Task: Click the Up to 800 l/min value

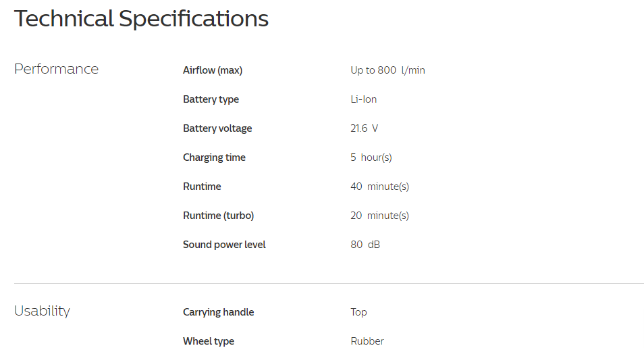Action: click(x=387, y=70)
